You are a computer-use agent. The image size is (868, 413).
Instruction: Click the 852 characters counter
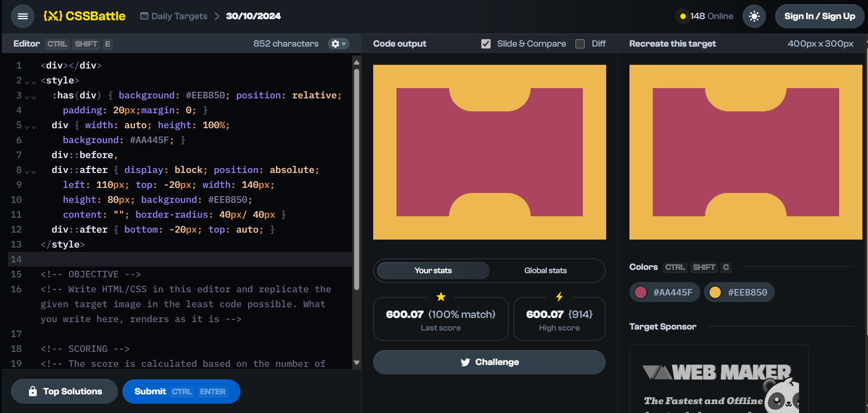pyautogui.click(x=286, y=44)
